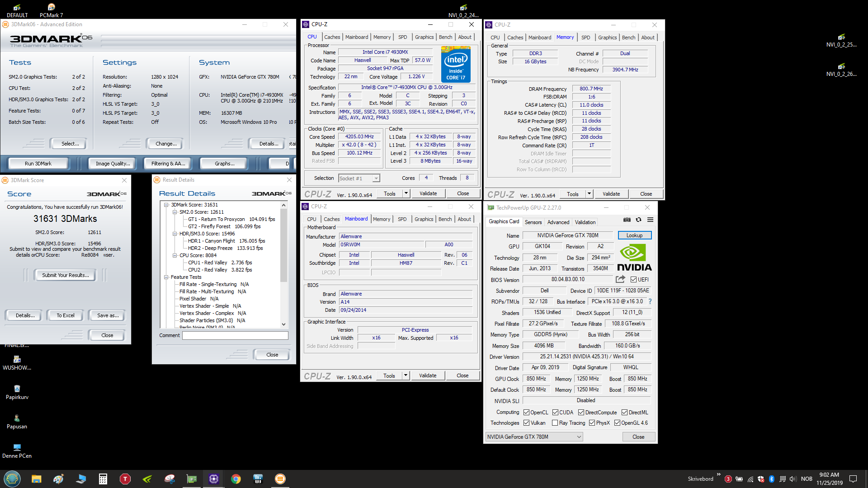Click the Bus Interface question mark help icon
The image size is (868, 488).
(x=650, y=301)
